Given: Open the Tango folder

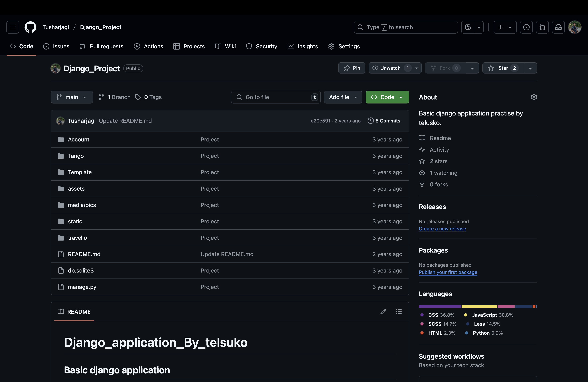Looking at the screenshot, I should (x=76, y=156).
